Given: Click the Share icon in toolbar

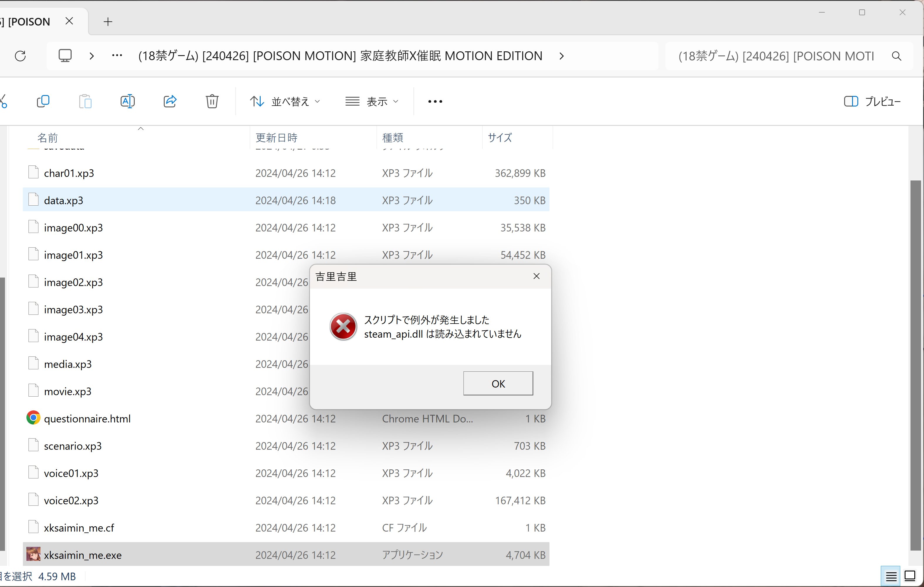Looking at the screenshot, I should click(x=170, y=102).
